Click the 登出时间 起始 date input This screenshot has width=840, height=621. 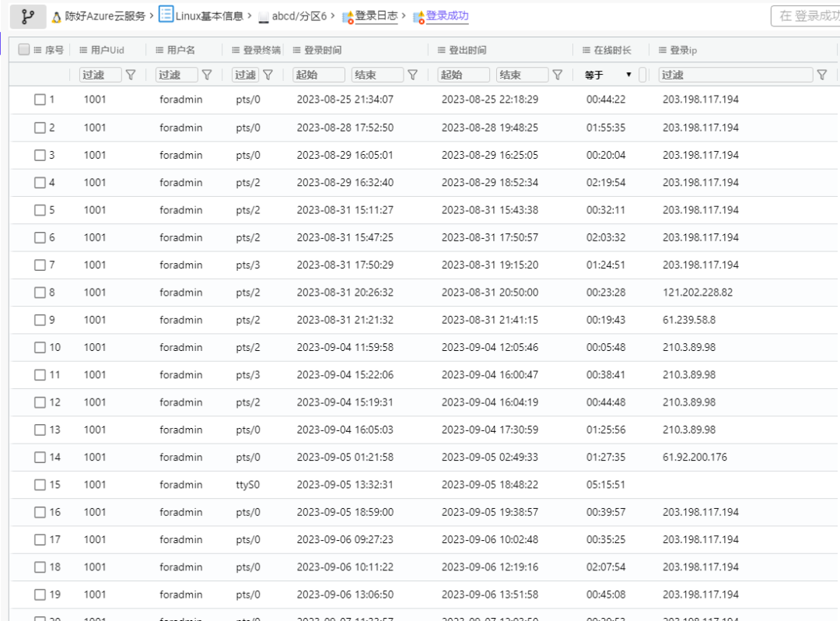tap(464, 75)
